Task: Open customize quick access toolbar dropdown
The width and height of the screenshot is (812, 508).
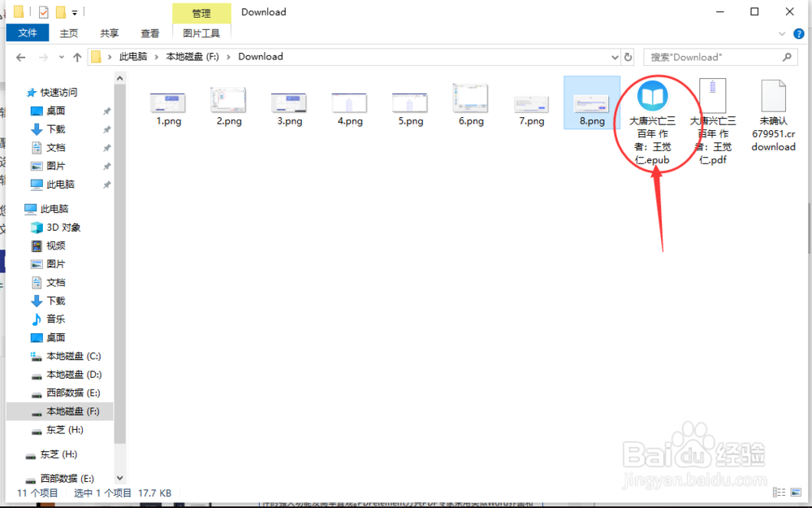Action: point(75,12)
